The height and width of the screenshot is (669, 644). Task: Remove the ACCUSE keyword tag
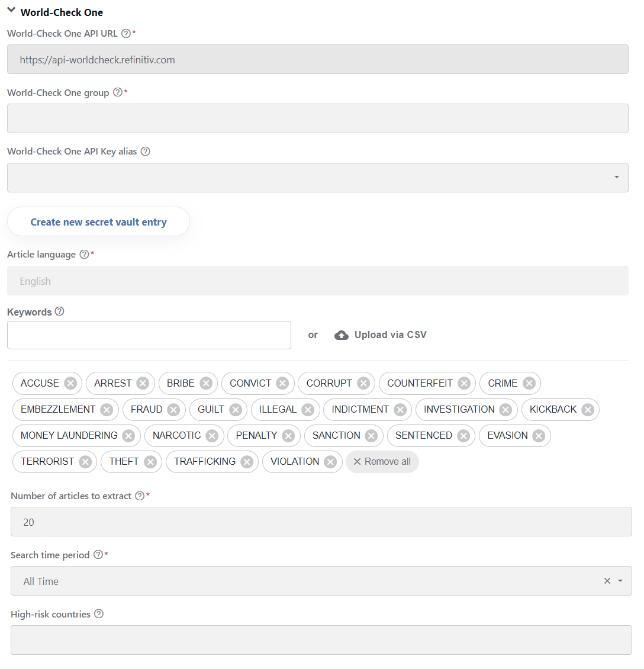click(x=70, y=383)
